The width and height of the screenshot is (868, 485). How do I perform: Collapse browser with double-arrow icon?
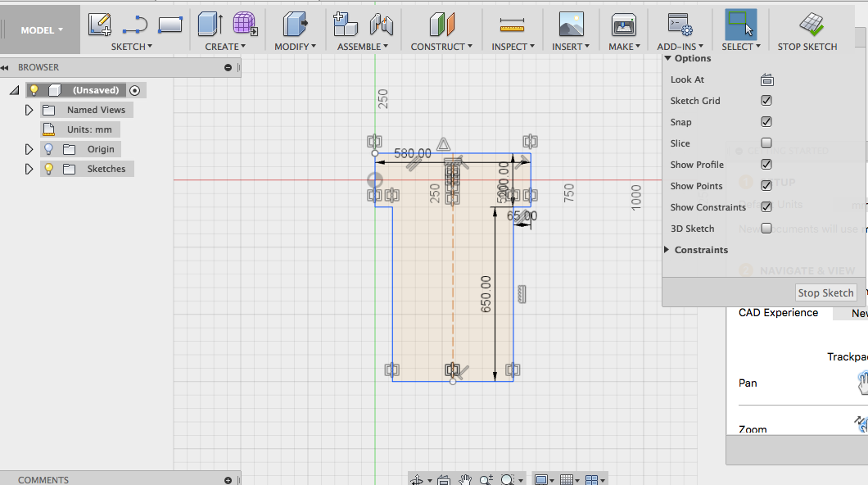point(5,67)
